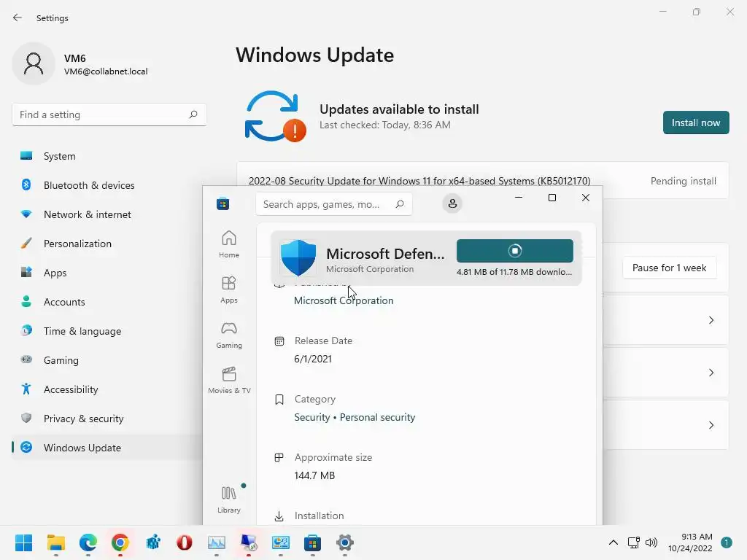Viewport: 747px width, 560px height.
Task: Open Network & internet settings
Action: tap(107, 214)
